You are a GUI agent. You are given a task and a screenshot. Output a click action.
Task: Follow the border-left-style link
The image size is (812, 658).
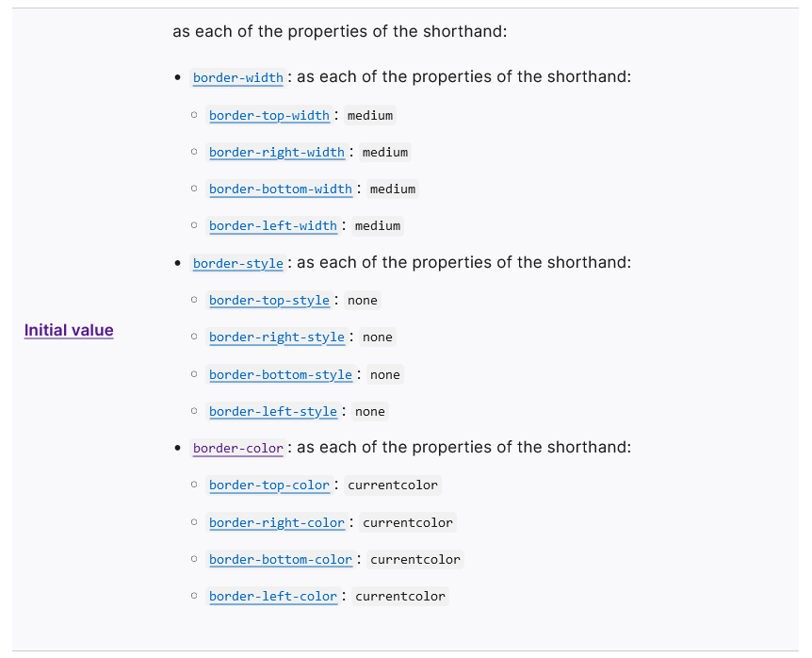tap(273, 411)
